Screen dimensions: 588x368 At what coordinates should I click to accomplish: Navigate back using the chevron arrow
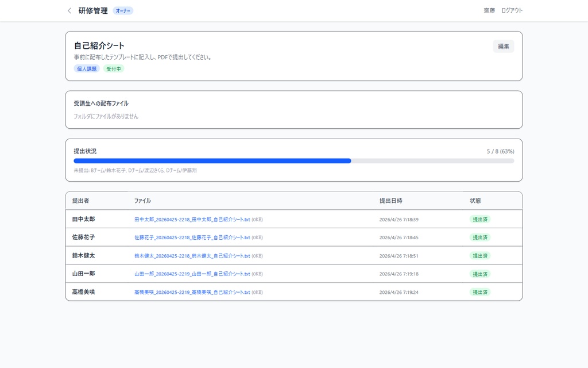[x=69, y=10]
